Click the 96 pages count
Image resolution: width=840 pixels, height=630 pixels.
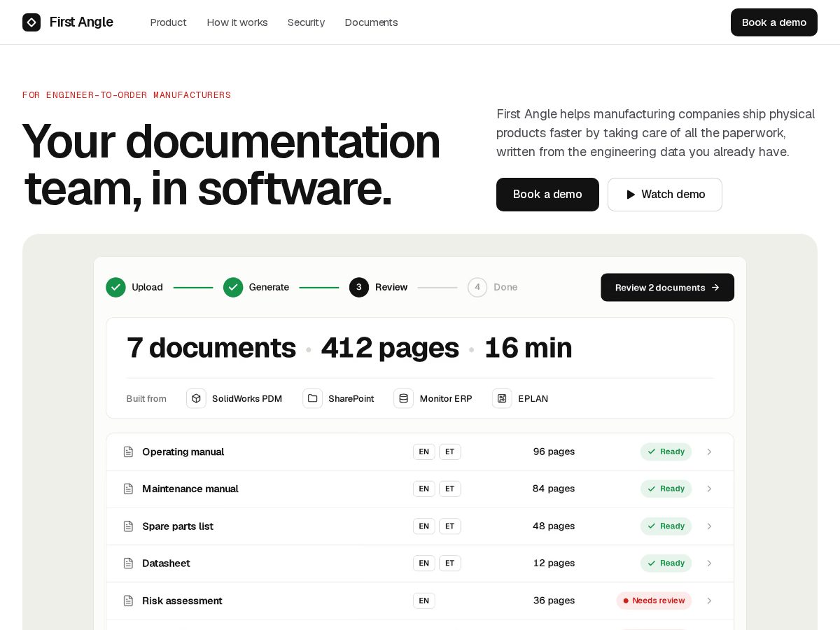554,451
